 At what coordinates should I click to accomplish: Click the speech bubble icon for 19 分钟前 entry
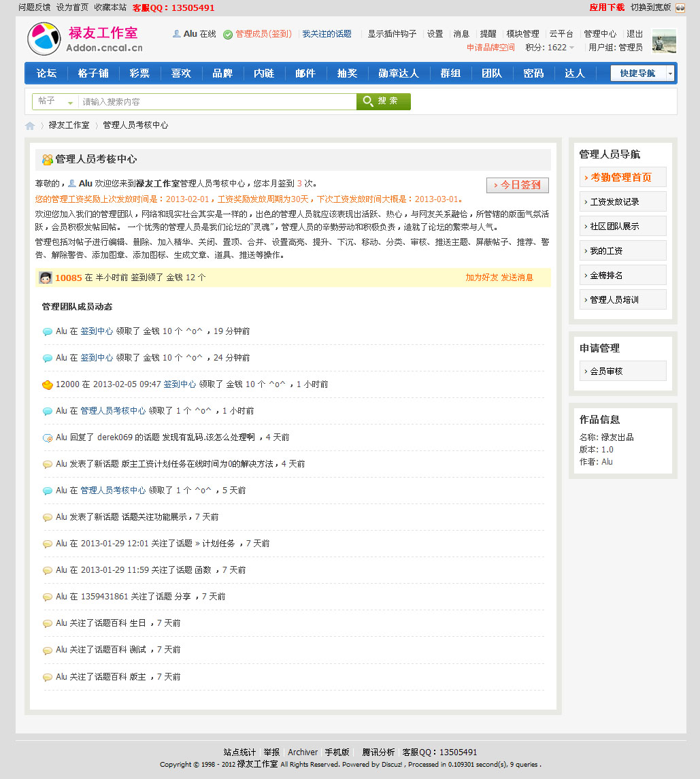[47, 331]
